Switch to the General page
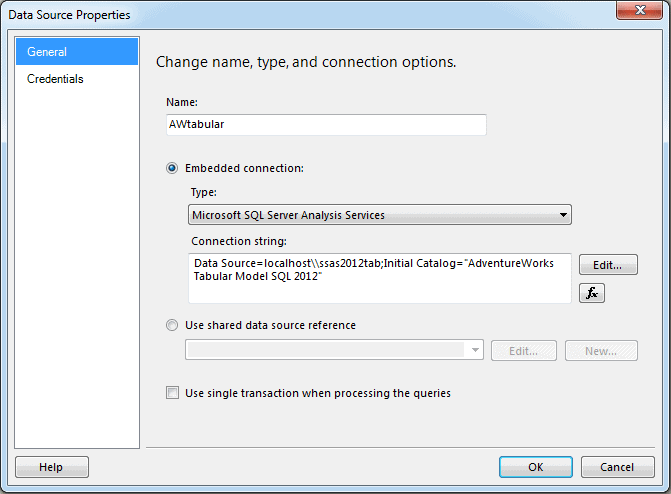 tap(77, 52)
